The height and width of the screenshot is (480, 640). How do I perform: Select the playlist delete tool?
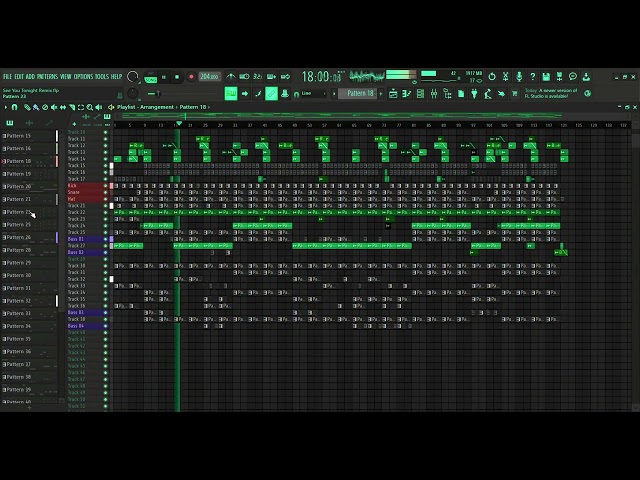(45, 107)
